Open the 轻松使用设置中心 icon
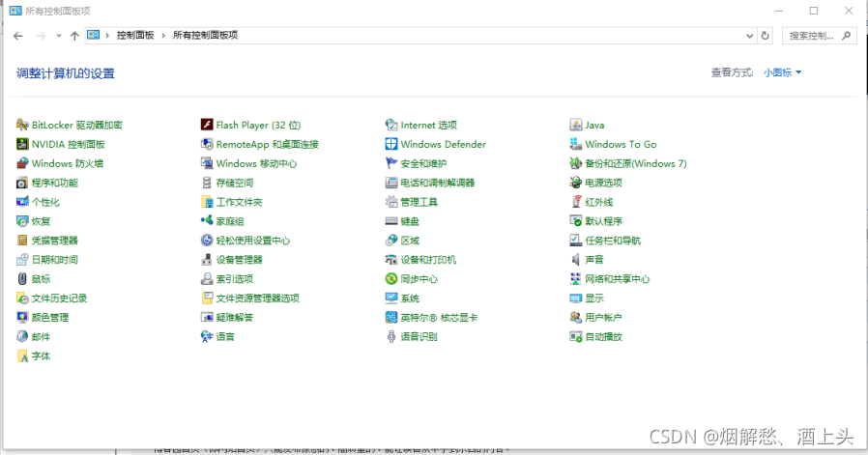Viewport: 868px width, 455px height. [x=207, y=241]
